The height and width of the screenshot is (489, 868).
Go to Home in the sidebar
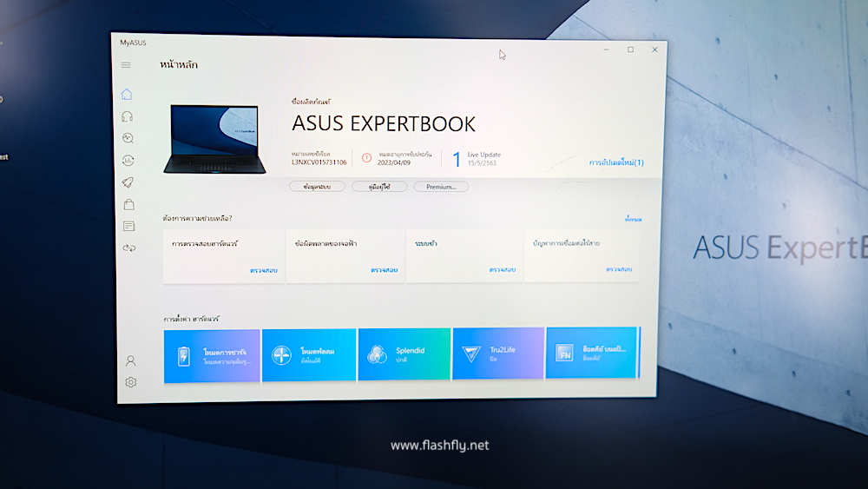click(127, 94)
